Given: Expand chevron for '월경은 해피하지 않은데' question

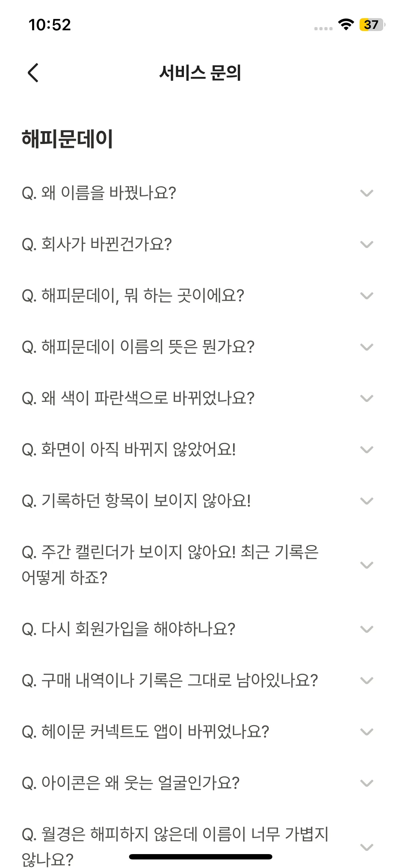Looking at the screenshot, I should coord(366,847).
